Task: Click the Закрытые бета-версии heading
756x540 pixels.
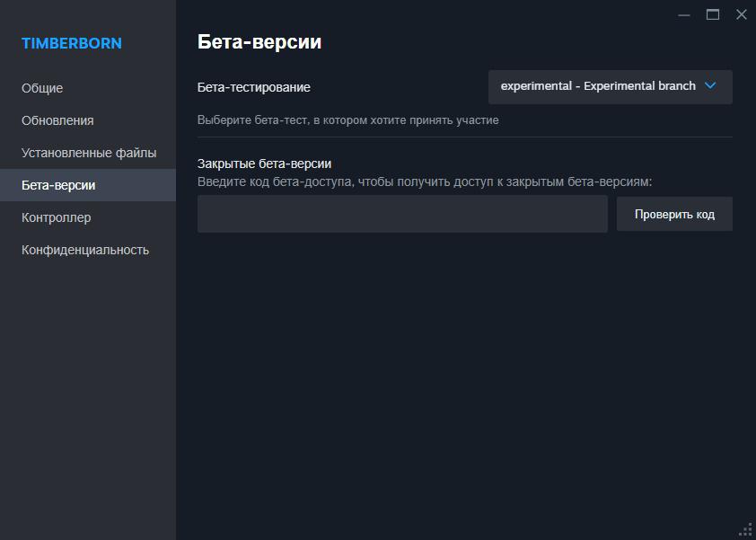Action: pyautogui.click(x=264, y=164)
